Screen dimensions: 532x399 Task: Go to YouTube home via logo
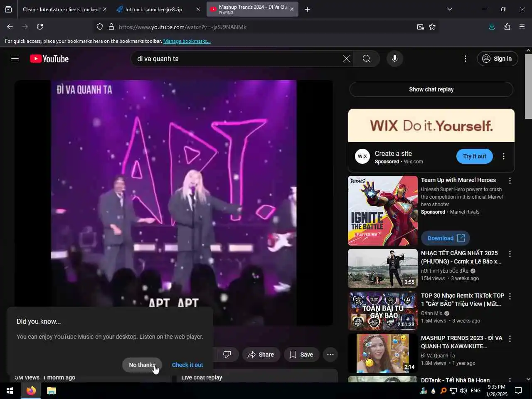[49, 59]
